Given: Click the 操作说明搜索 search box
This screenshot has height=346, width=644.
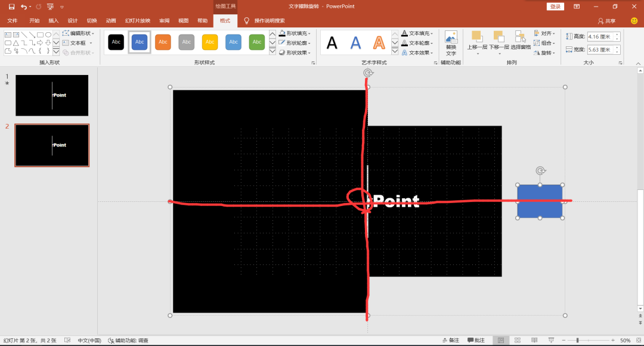Looking at the screenshot, I should 270,20.
